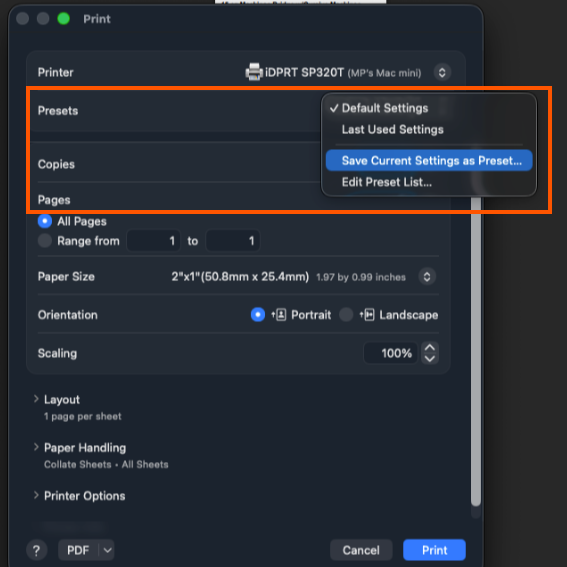Decrease scaling with the down stepper arrow
Viewport: 567px width, 567px height.
coord(430,358)
